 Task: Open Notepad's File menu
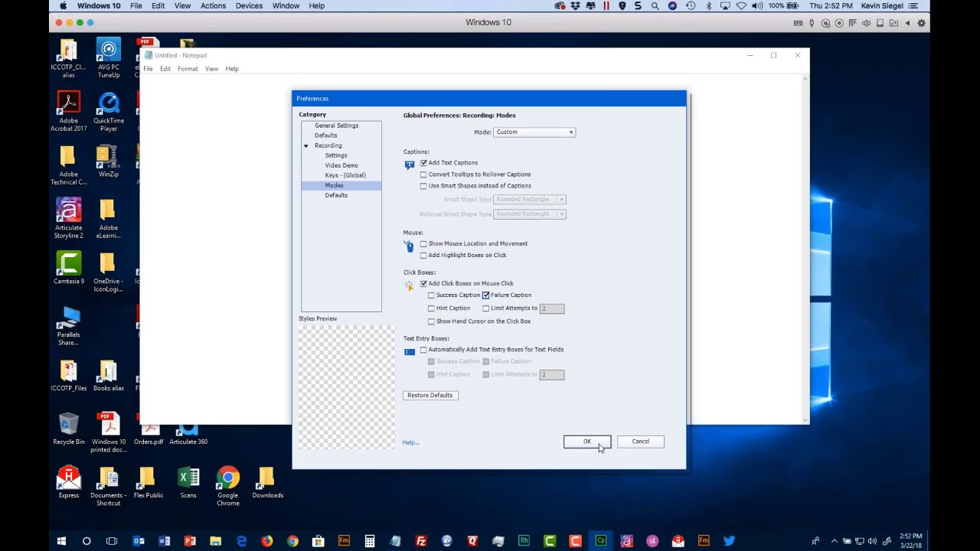pos(148,69)
